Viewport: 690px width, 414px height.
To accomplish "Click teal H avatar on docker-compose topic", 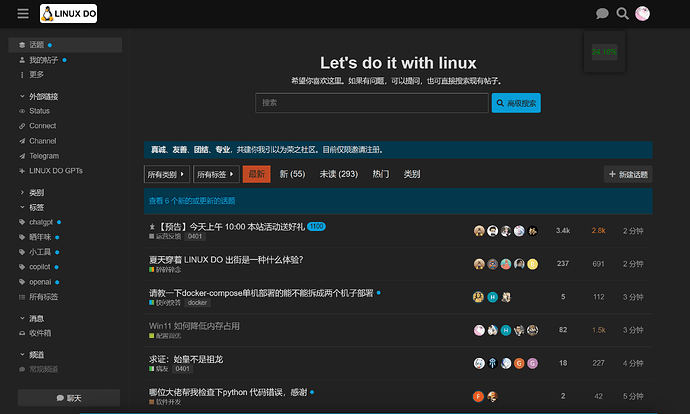I will click(x=492, y=297).
